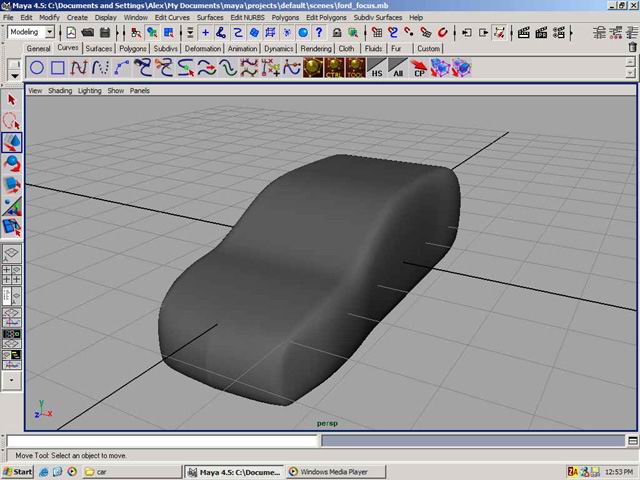Pick the Rotate tool in toolbox

point(12,163)
